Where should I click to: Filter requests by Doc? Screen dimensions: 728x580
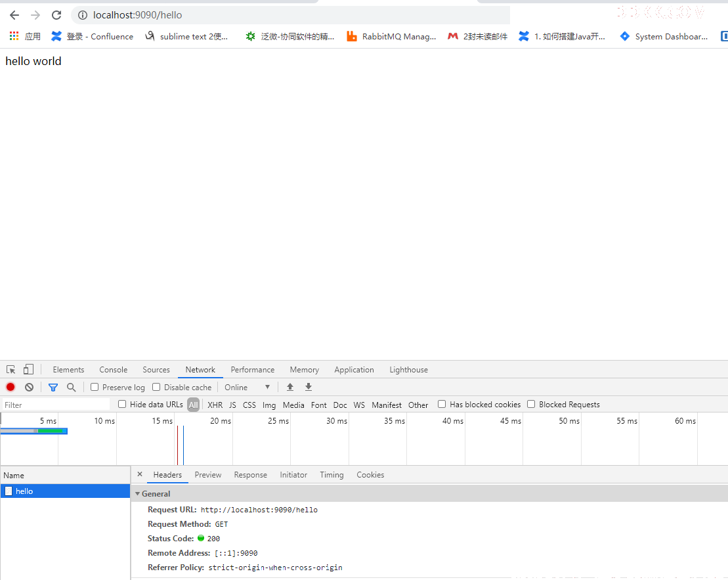pyautogui.click(x=340, y=405)
